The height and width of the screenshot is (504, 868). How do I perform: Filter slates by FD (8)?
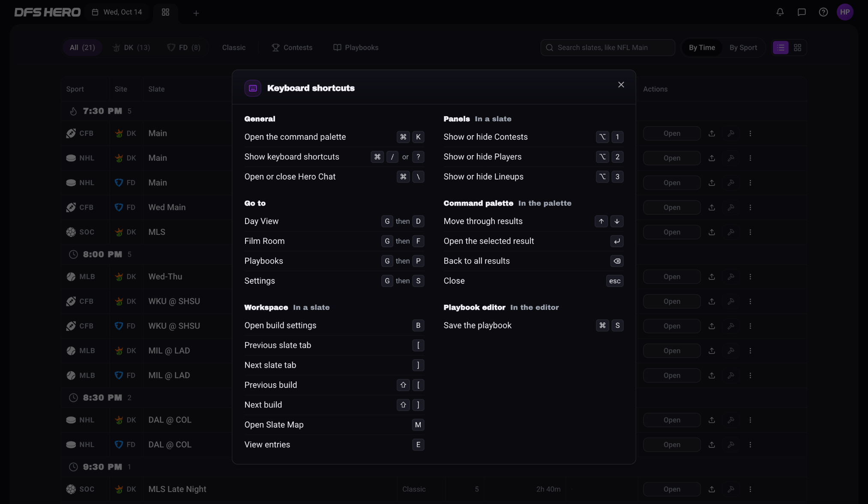[184, 48]
